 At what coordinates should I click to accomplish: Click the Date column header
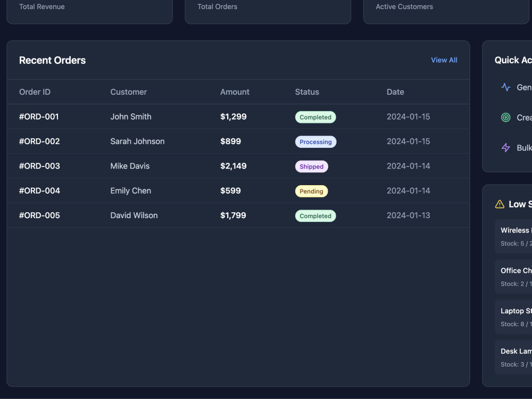pos(395,92)
